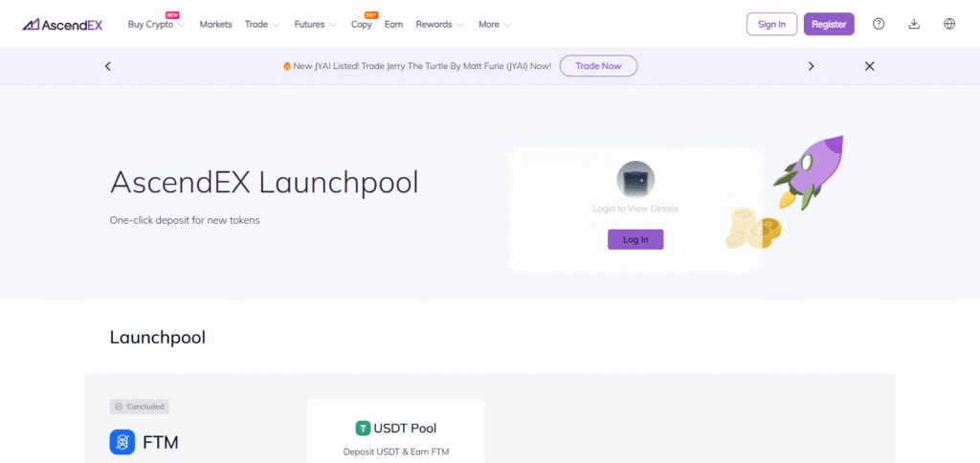Click the AscendEX Launchpool heading
Image resolution: width=980 pixels, height=463 pixels.
[x=264, y=183]
